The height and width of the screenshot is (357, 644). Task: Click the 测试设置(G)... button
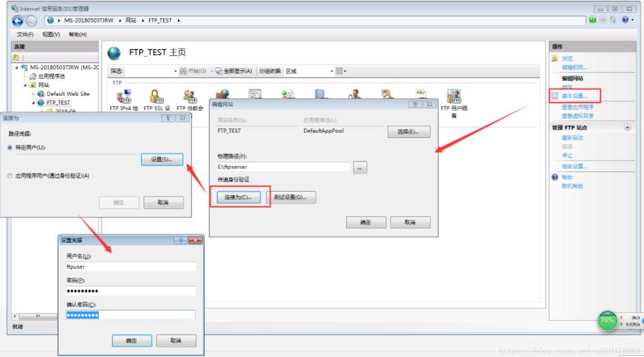tap(291, 197)
